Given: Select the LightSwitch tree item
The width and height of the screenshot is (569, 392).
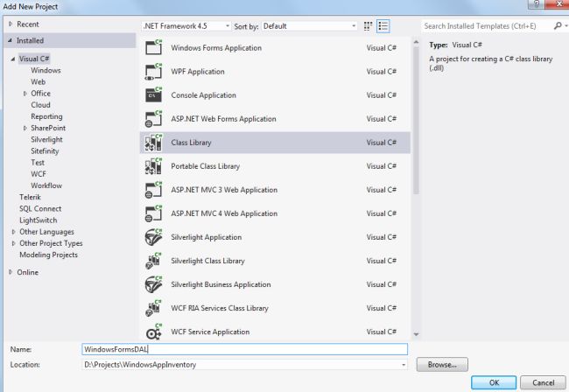Looking at the screenshot, I should tap(39, 220).
